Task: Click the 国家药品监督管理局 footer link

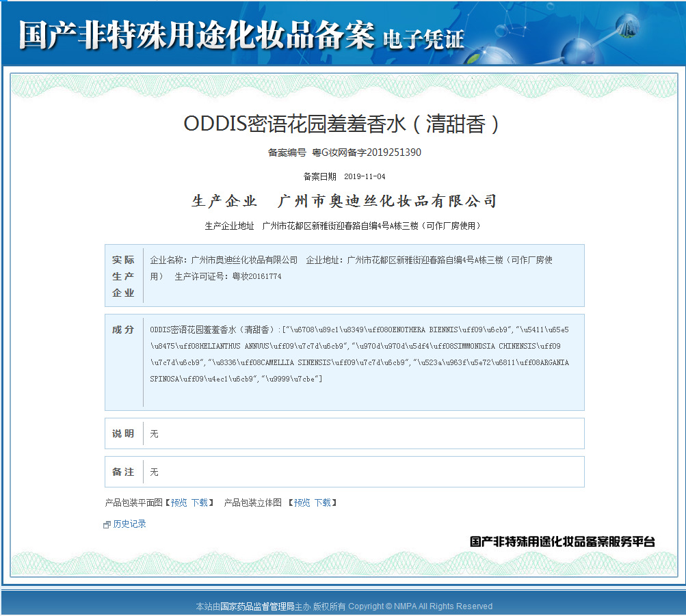Action: (x=256, y=606)
